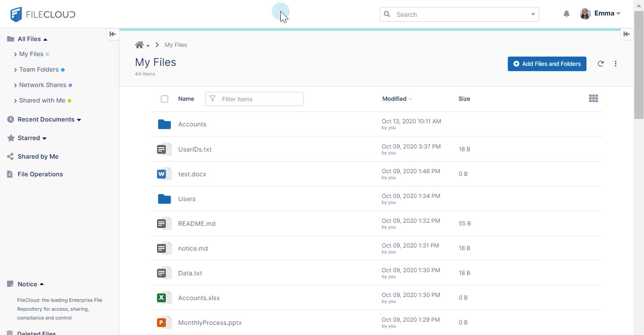The image size is (644, 335).
Task: Click Emma's profile avatar
Action: click(x=585, y=14)
